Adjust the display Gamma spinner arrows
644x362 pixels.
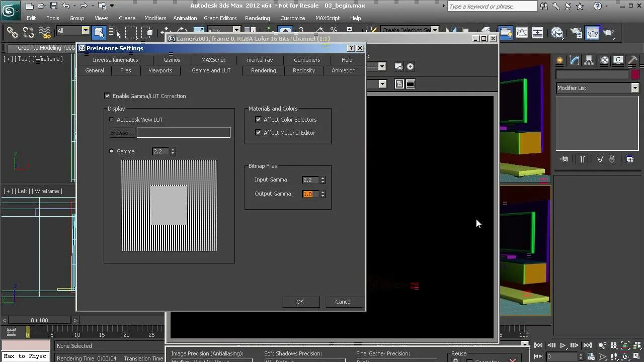point(173,151)
